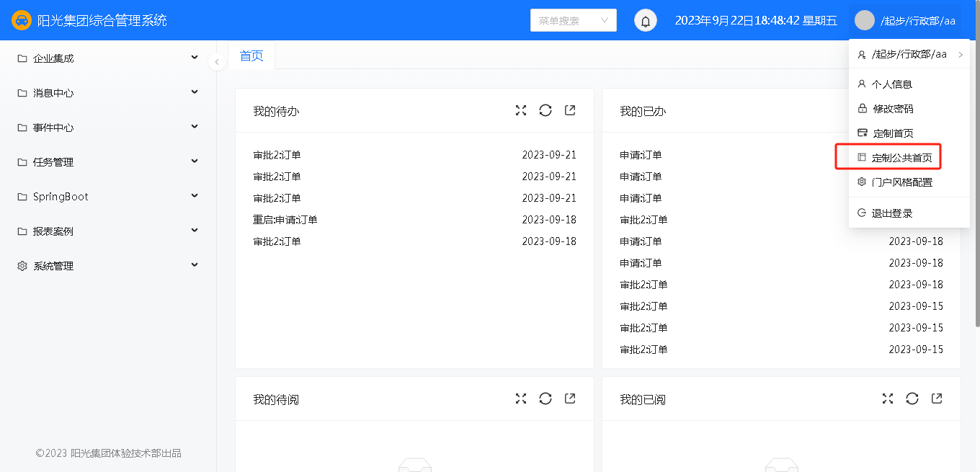The width and height of the screenshot is (980, 472).
Task: Collapse the left sidebar
Action: click(217, 63)
